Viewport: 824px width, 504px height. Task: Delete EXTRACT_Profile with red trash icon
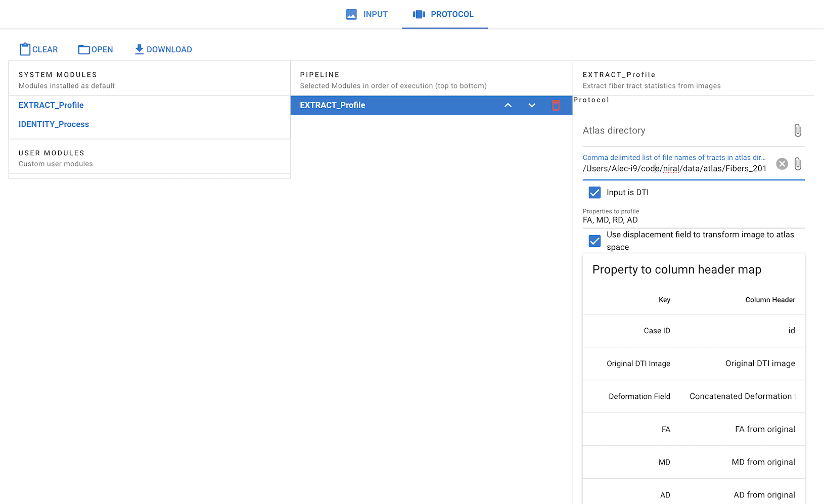click(556, 105)
